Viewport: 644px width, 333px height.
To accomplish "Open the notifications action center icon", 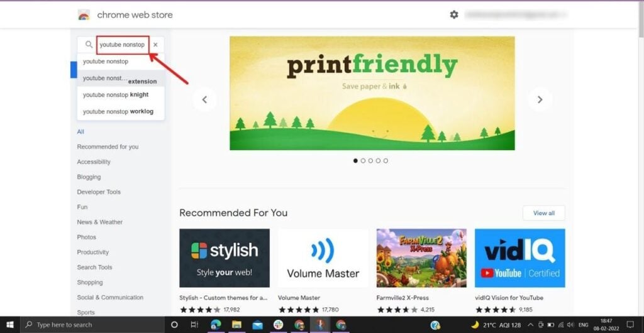I will point(630,325).
